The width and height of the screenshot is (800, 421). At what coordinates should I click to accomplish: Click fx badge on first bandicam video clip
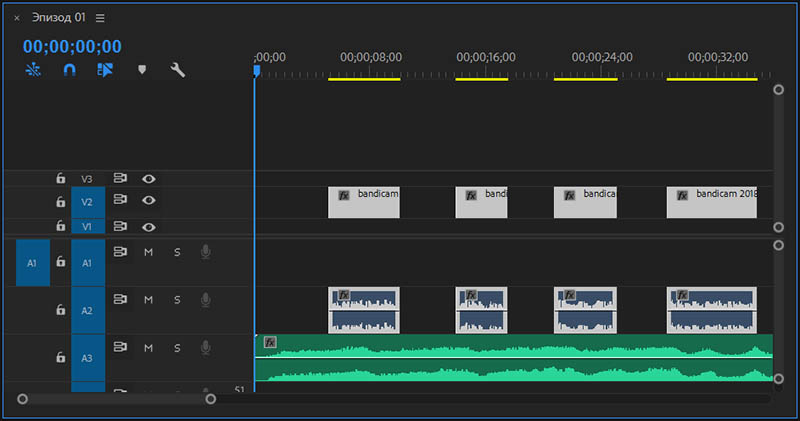344,195
